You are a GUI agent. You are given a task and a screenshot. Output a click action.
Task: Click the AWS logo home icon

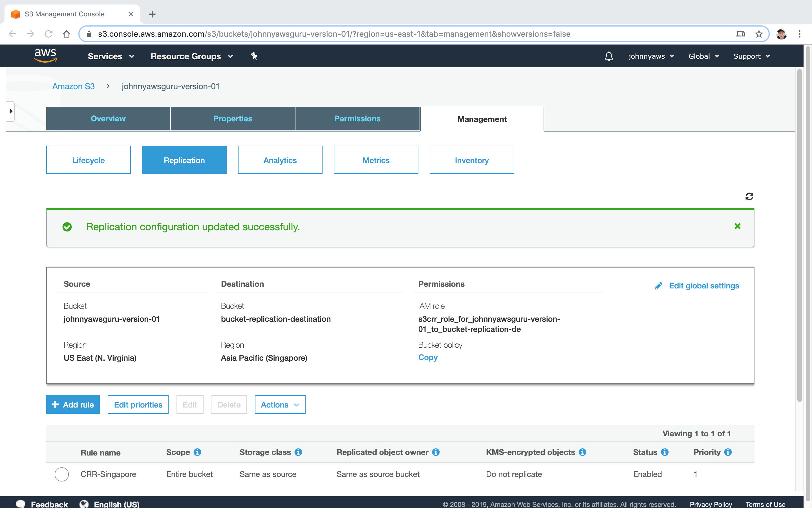[x=45, y=56]
